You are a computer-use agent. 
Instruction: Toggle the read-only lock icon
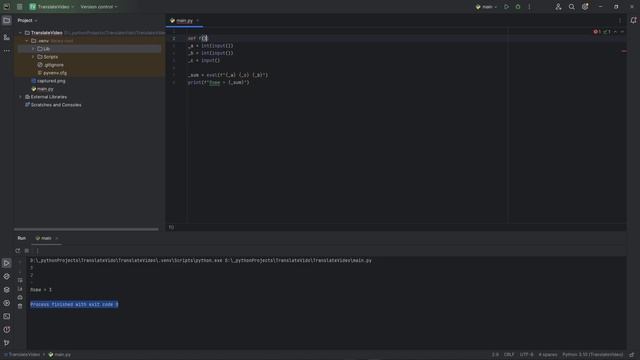(631, 355)
